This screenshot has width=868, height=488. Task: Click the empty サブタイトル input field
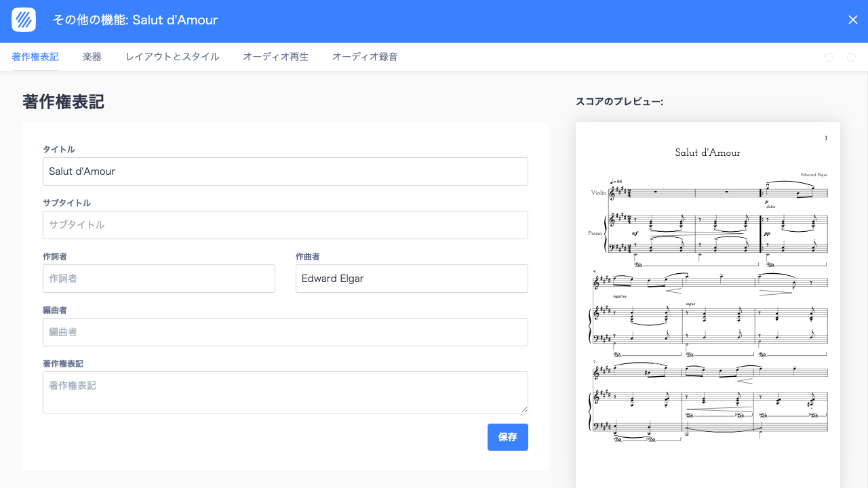285,224
